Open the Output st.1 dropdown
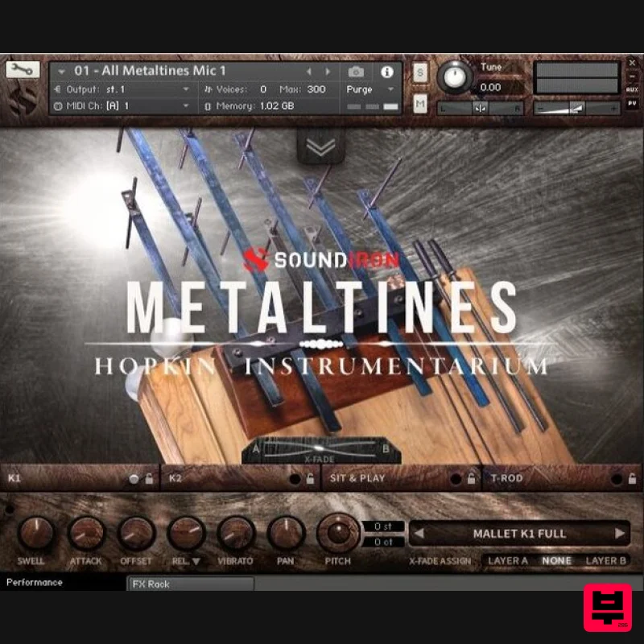The width and height of the screenshot is (644, 644). click(x=121, y=89)
